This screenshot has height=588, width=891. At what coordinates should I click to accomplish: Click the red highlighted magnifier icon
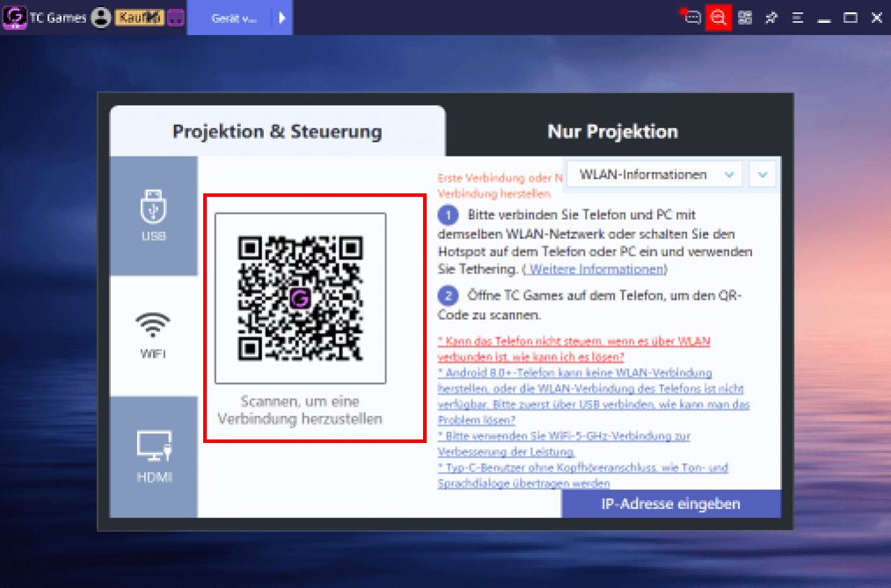pos(719,18)
